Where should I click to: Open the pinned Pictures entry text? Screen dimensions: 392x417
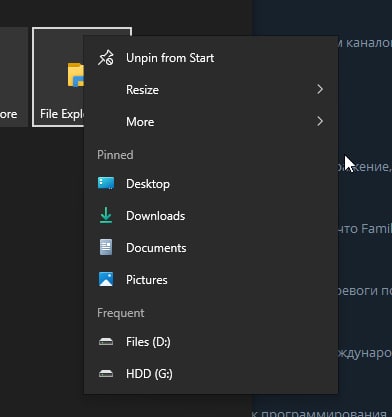pyautogui.click(x=147, y=280)
